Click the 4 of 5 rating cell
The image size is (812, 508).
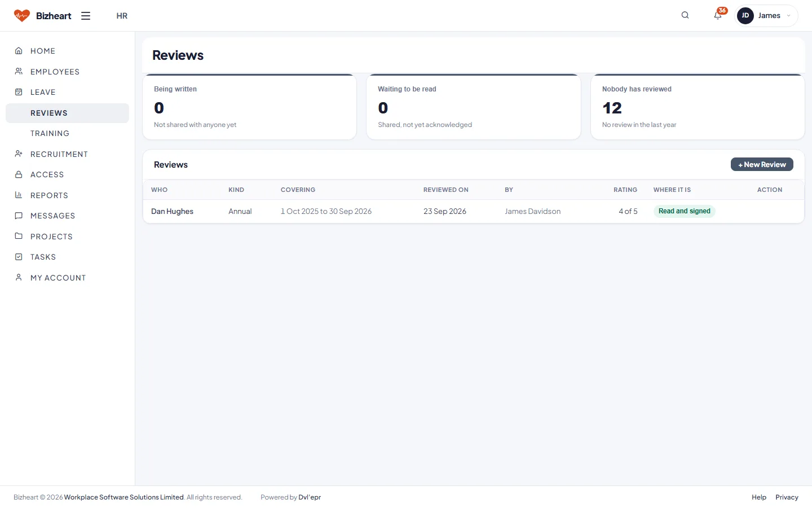(x=628, y=211)
